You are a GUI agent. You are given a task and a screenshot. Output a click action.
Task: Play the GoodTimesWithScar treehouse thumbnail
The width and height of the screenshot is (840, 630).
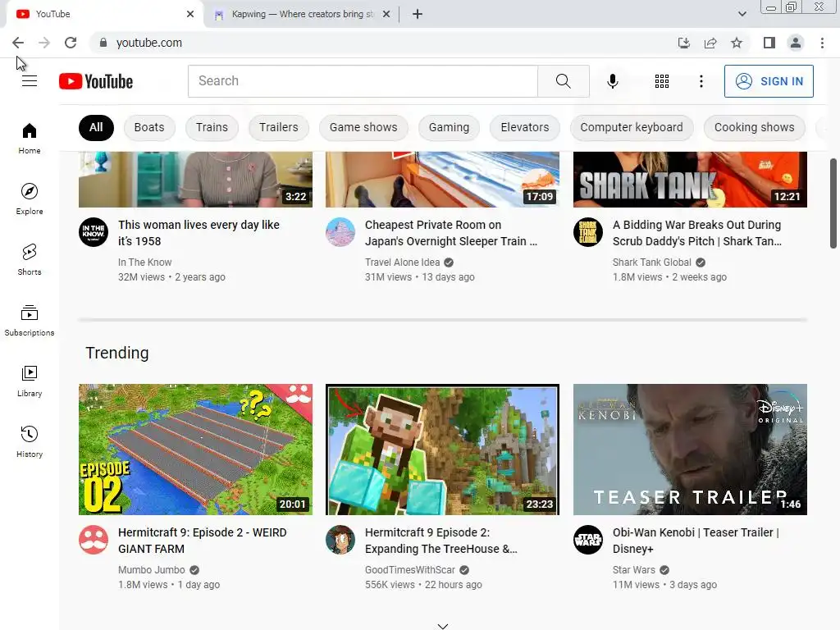pyautogui.click(x=442, y=450)
